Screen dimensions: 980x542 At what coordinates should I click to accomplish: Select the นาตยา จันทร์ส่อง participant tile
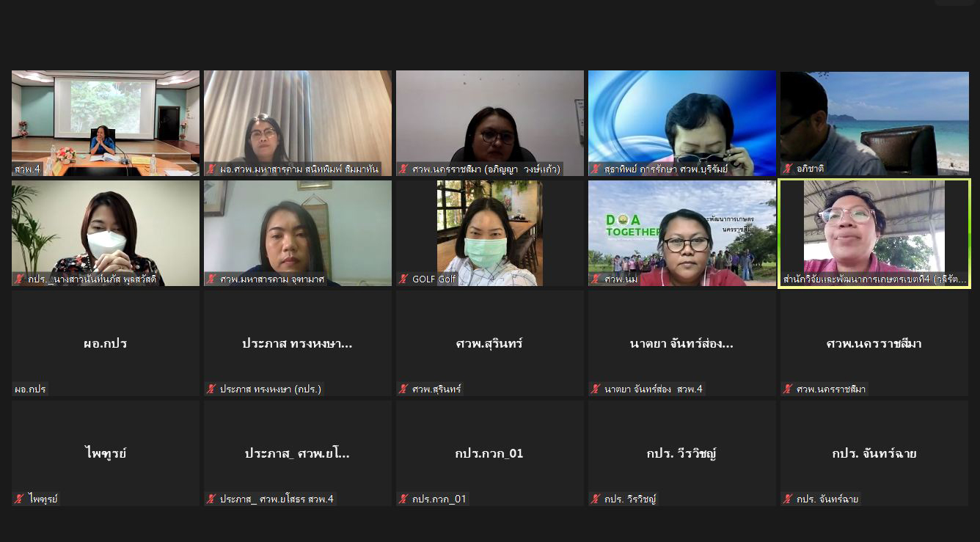(x=682, y=343)
